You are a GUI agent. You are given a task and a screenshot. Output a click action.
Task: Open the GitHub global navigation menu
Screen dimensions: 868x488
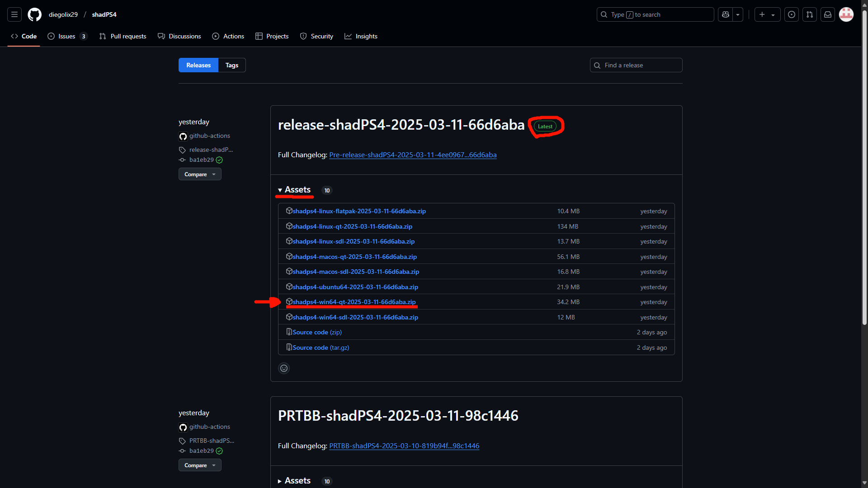pyautogui.click(x=14, y=14)
